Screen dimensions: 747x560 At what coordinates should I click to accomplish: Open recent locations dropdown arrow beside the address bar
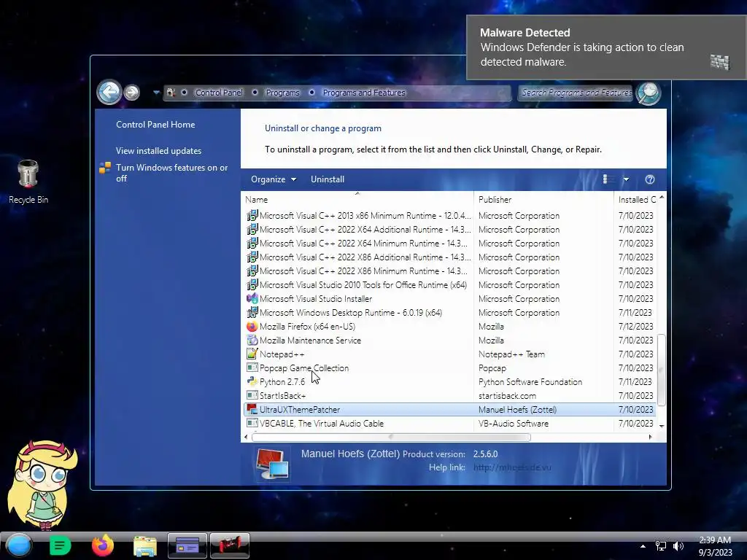(156, 93)
